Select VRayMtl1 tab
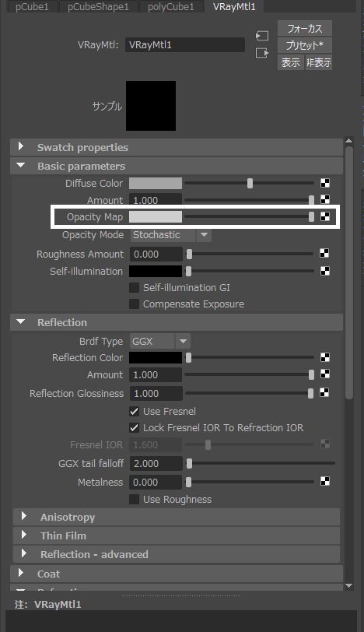 pyautogui.click(x=234, y=6)
